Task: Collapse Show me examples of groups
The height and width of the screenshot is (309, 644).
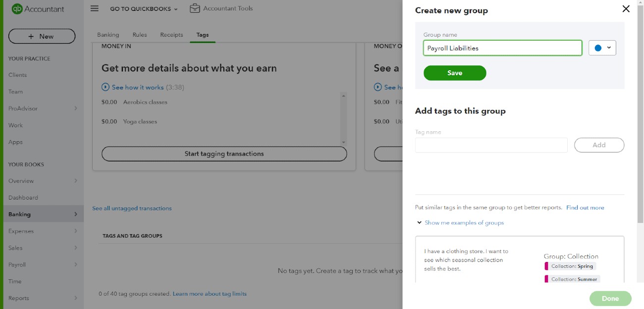Action: pos(464,222)
